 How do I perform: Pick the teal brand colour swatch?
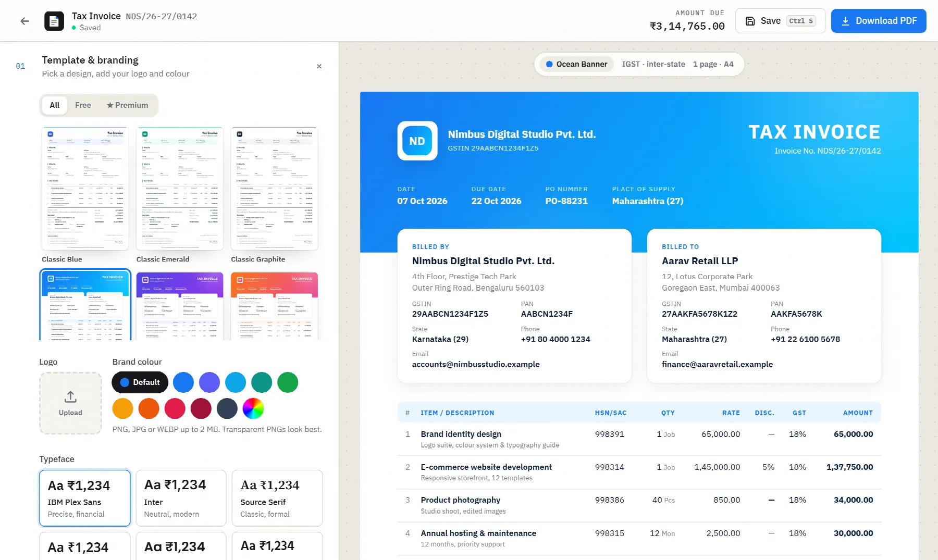pos(262,382)
